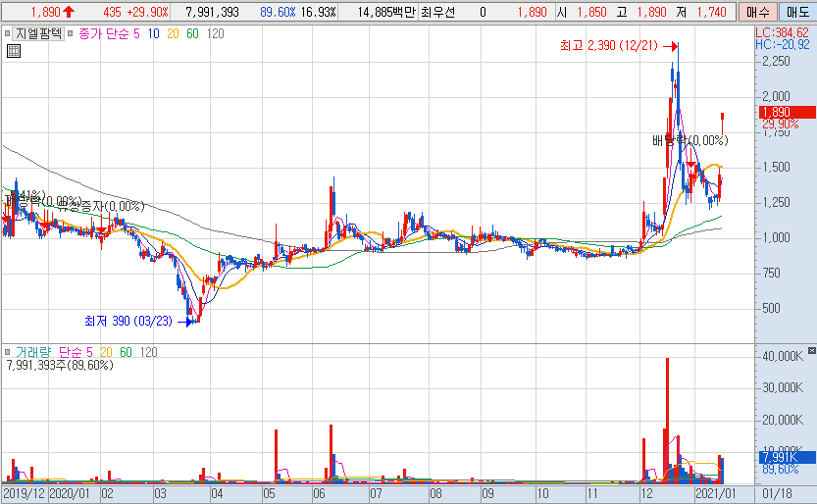Viewport: 817px width, 504px height.
Task: Click the LC:384.62 indicator
Action: [783, 32]
